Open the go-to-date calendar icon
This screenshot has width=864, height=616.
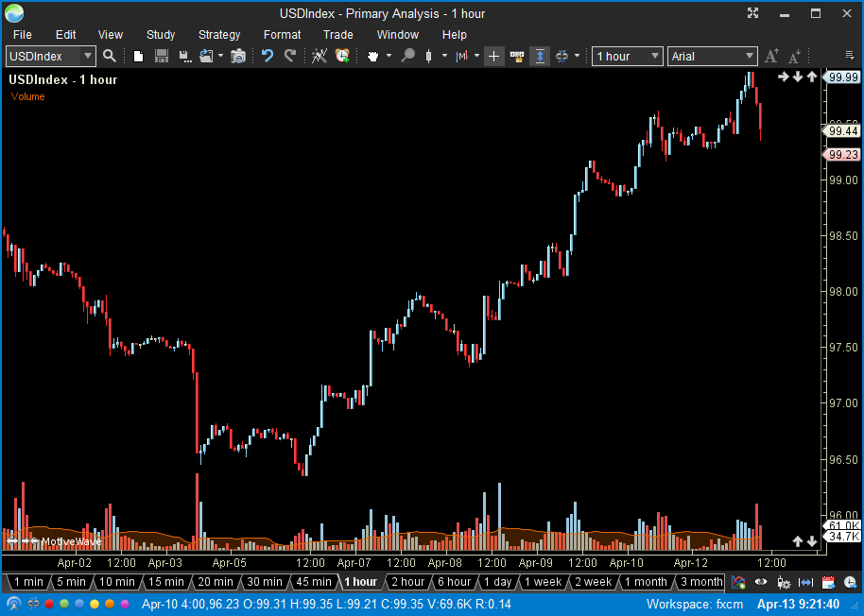pos(827,583)
